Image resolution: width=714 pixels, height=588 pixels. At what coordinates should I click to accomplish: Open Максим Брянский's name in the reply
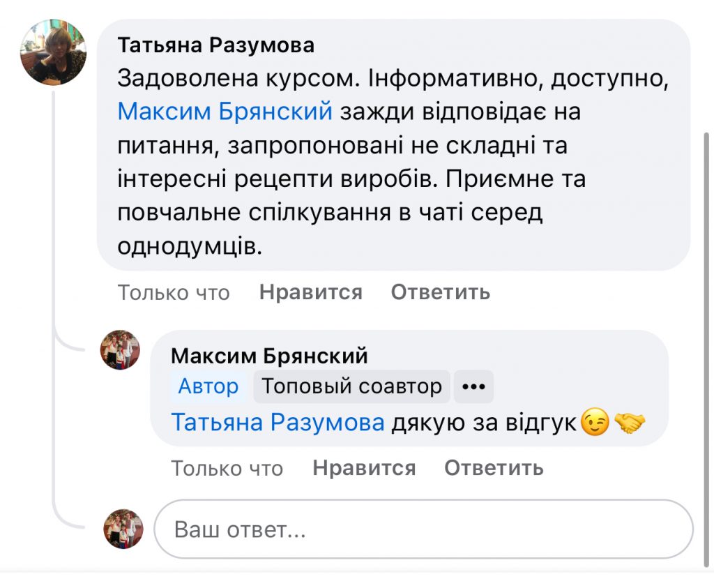tap(269, 356)
